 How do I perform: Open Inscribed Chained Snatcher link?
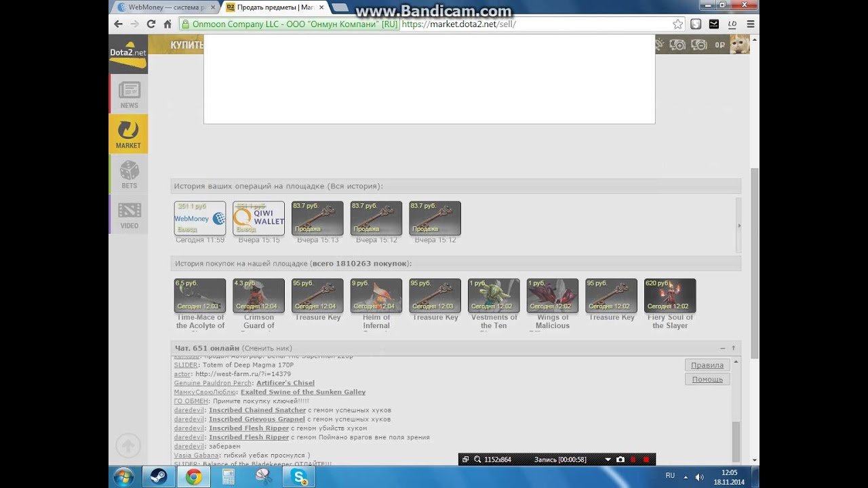click(x=258, y=410)
